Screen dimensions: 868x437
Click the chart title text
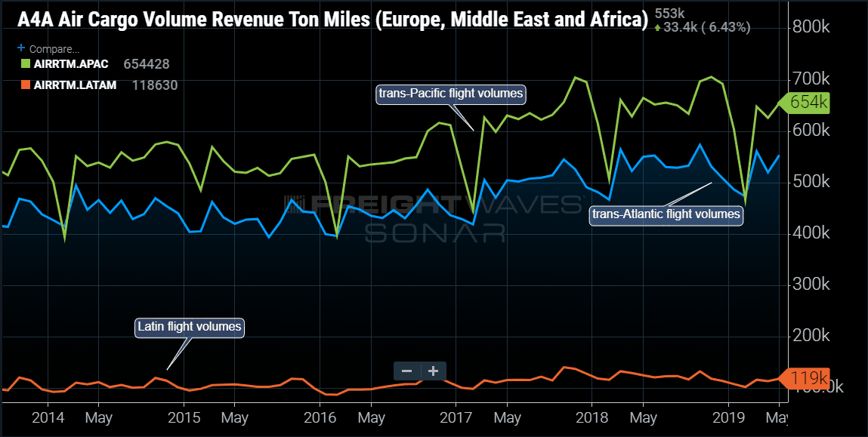332,20
